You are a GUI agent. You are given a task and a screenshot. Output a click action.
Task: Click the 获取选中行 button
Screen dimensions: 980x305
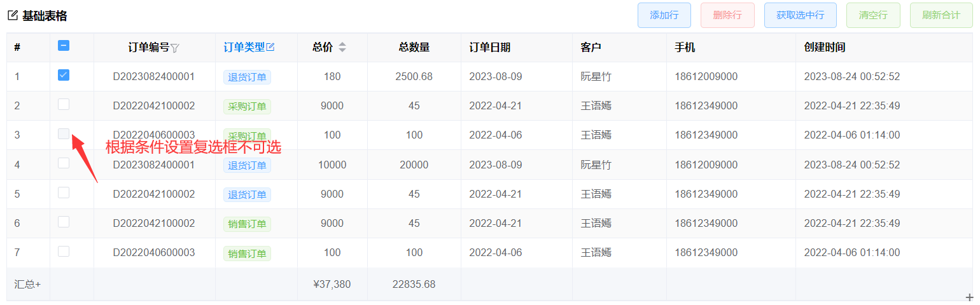click(800, 15)
